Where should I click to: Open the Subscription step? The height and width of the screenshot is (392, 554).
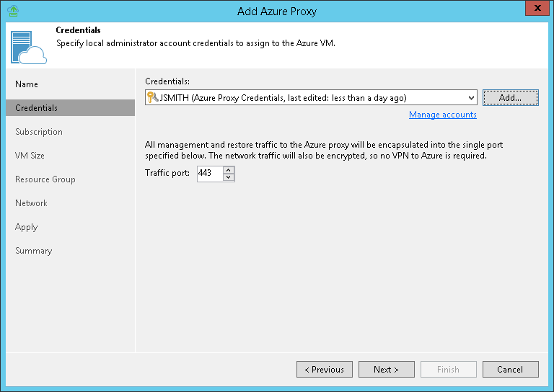(39, 132)
